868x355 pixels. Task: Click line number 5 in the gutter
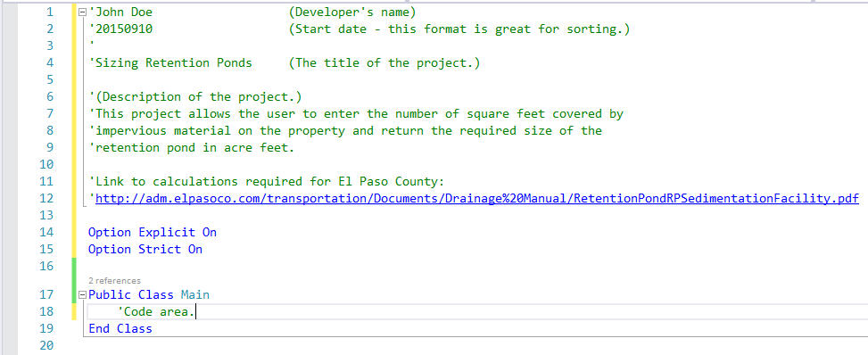click(50, 79)
